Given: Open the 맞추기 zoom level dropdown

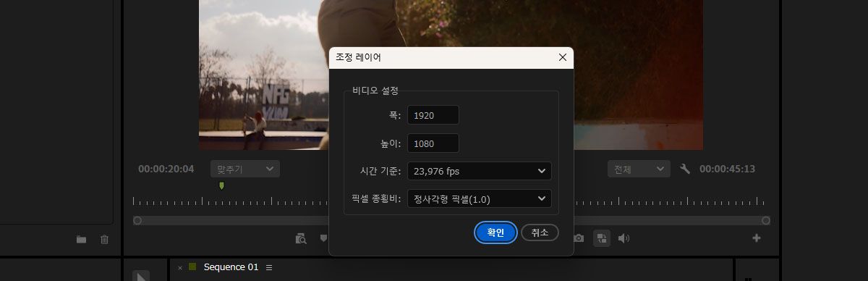Looking at the screenshot, I should 245,169.
